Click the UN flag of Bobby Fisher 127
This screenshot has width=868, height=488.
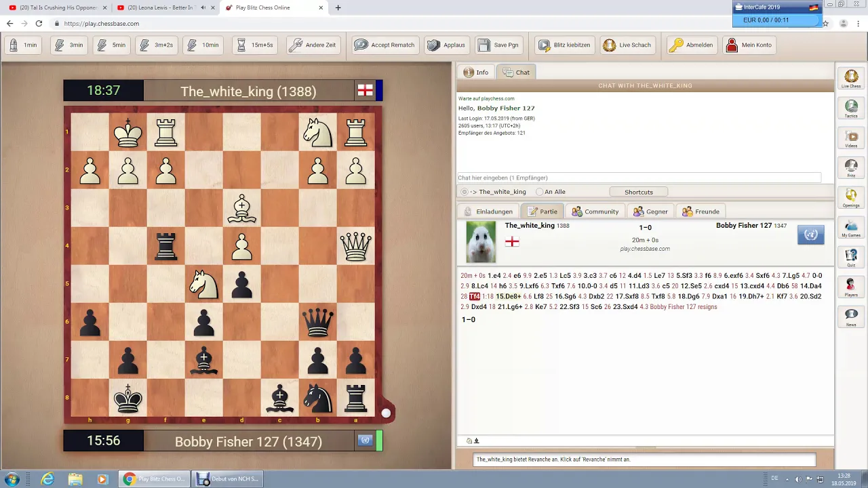810,235
